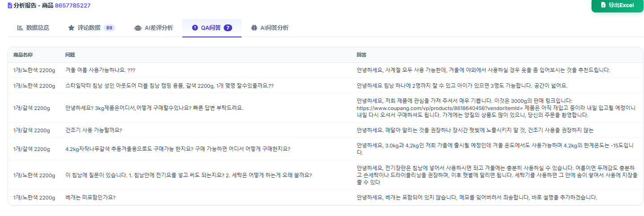Screen dimensions: 644x216
Task: Click product name cell in 겨울 여름 row
Action: [x=34, y=70]
